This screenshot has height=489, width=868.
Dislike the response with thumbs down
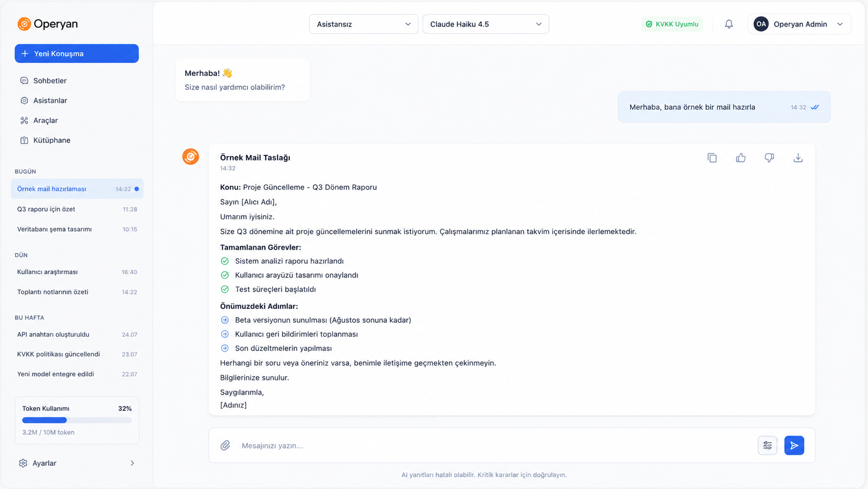[769, 157]
